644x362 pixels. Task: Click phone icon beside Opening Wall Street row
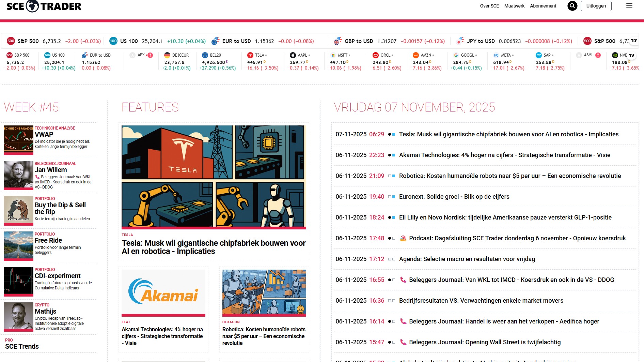[x=403, y=342]
